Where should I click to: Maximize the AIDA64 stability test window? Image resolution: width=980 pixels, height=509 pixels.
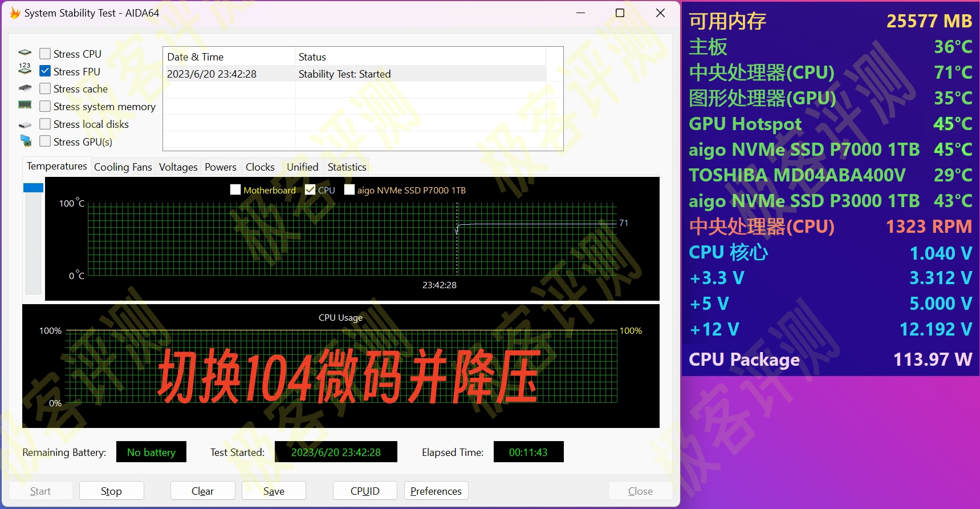click(x=620, y=13)
